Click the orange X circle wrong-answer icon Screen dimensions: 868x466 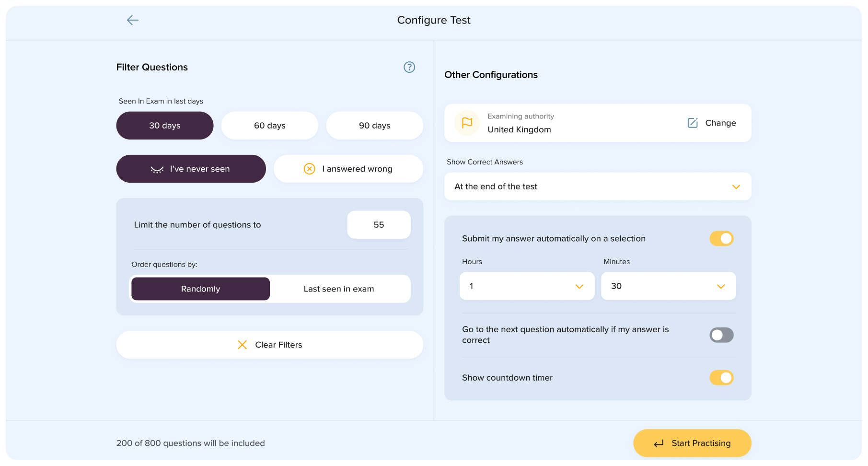(310, 169)
